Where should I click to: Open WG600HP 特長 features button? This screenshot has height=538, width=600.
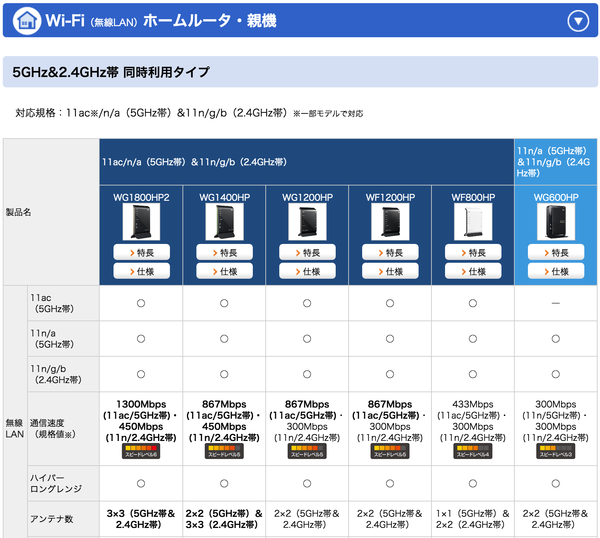pyautogui.click(x=556, y=253)
